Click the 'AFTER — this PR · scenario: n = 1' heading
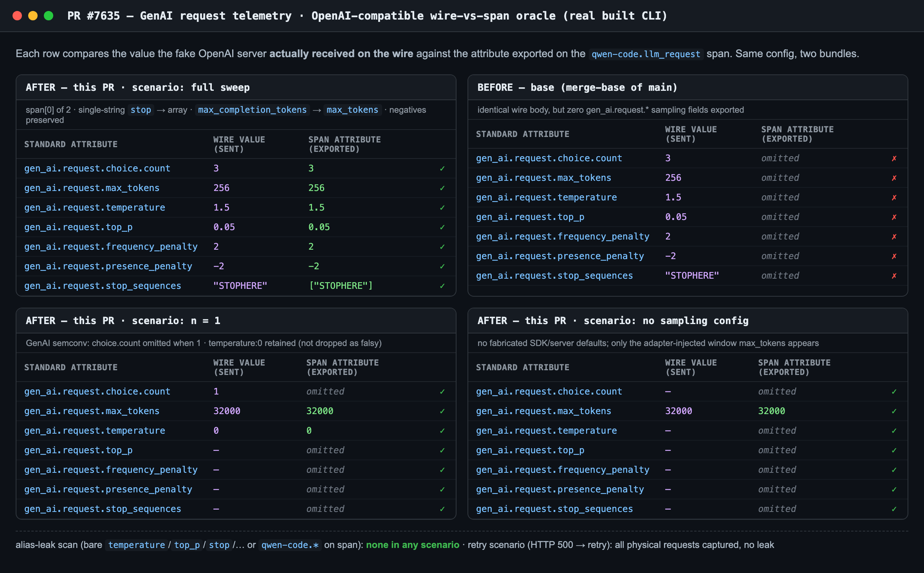 click(123, 321)
